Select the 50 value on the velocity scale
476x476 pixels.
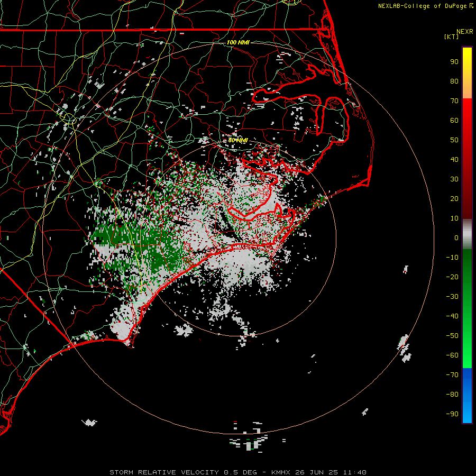click(x=454, y=140)
